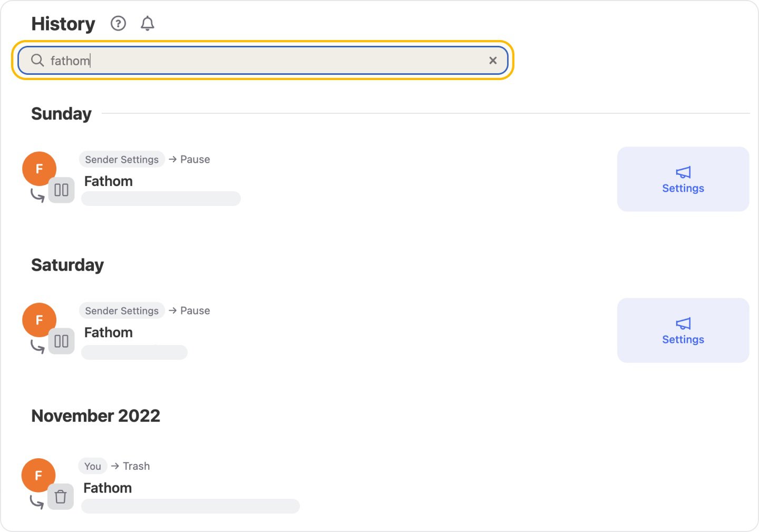Click Sunday's Fathom orange avatar
The image size is (759, 532).
(x=39, y=169)
